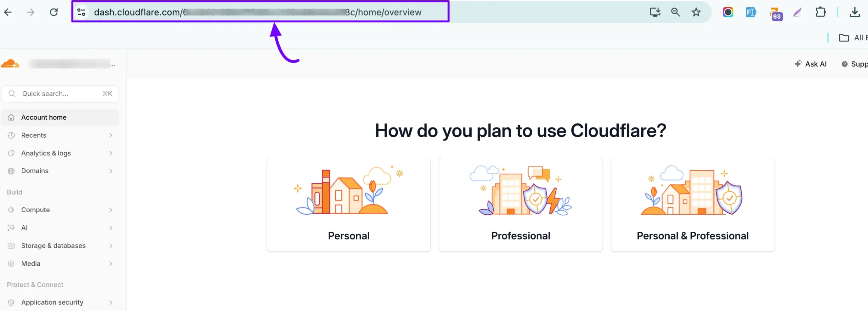868x311 pixels.
Task: Expand the Compute menu chevron
Action: click(x=111, y=210)
